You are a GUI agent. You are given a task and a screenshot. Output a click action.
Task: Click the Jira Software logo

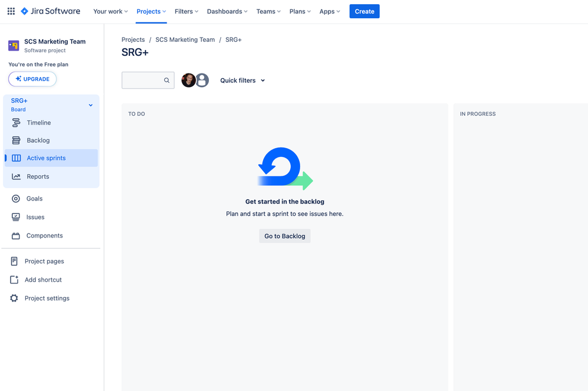coord(50,11)
